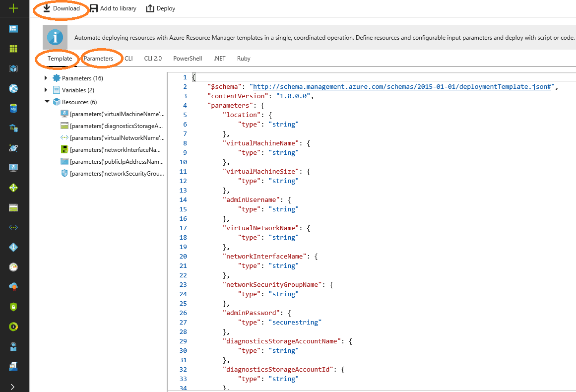The width and height of the screenshot is (576, 392).
Task: Click the gear icon beside Parameters (16)
Action: point(57,78)
